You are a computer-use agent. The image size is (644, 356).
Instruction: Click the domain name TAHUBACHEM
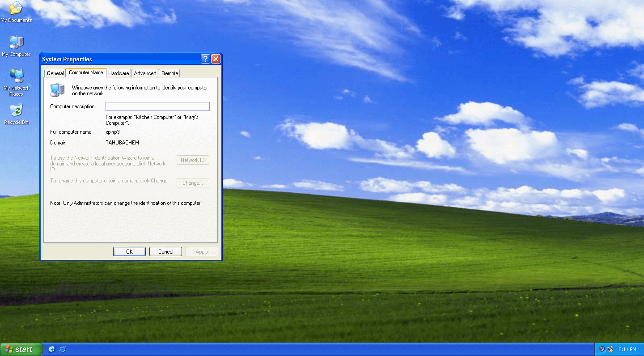coord(122,143)
